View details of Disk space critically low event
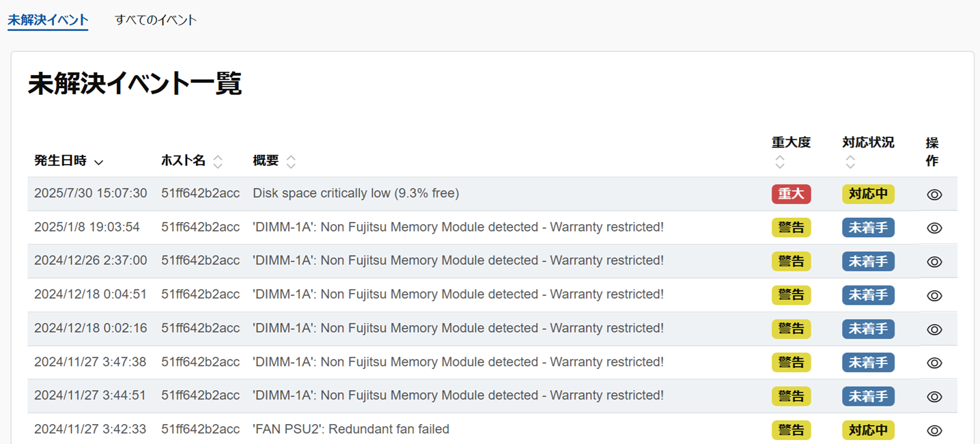 pos(934,195)
